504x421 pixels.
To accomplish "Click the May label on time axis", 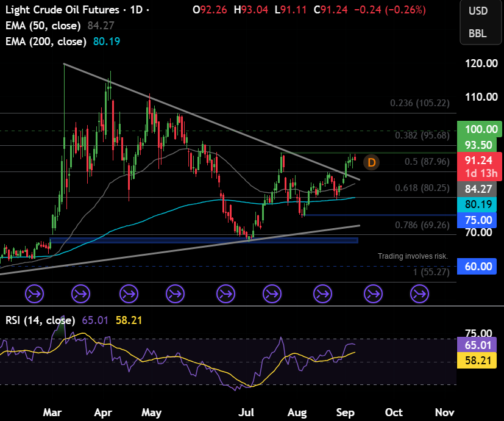I will pos(151,412).
